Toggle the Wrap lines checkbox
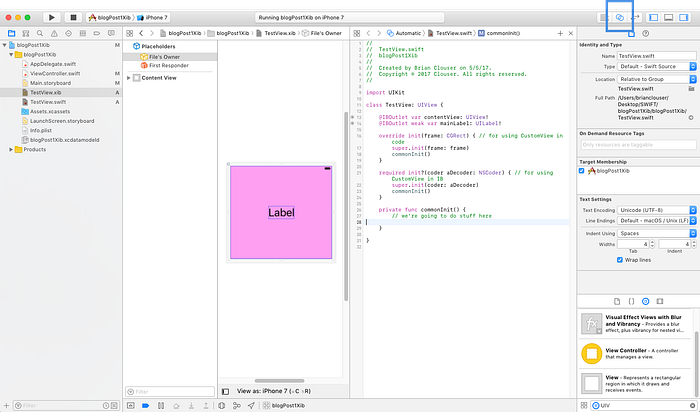The width and height of the screenshot is (700, 412). tap(620, 260)
